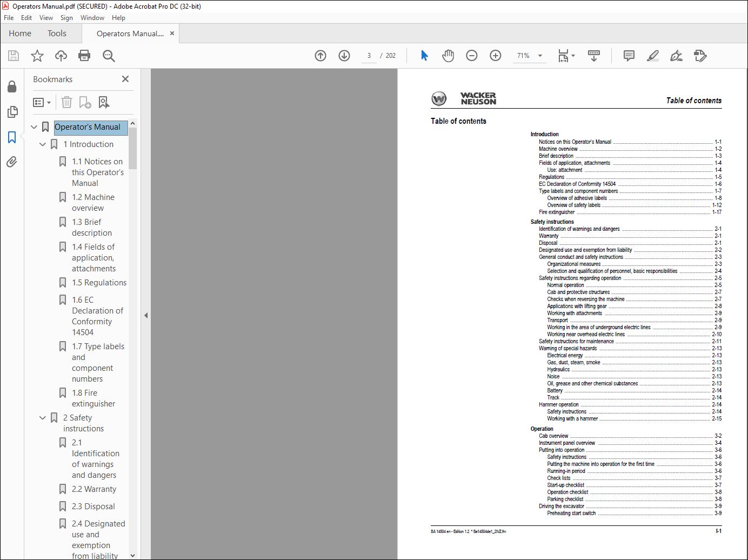Open the find text magnifier icon
Image resolution: width=748 pixels, height=560 pixels.
(109, 56)
